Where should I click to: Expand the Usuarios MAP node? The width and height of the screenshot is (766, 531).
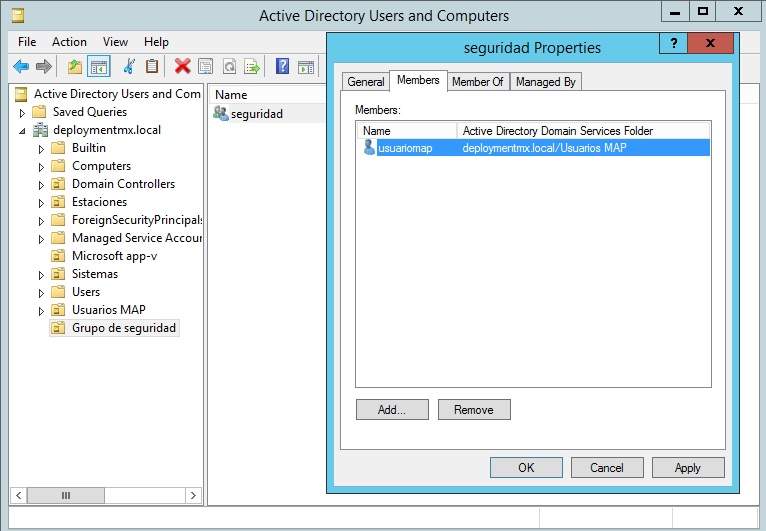(x=41, y=311)
